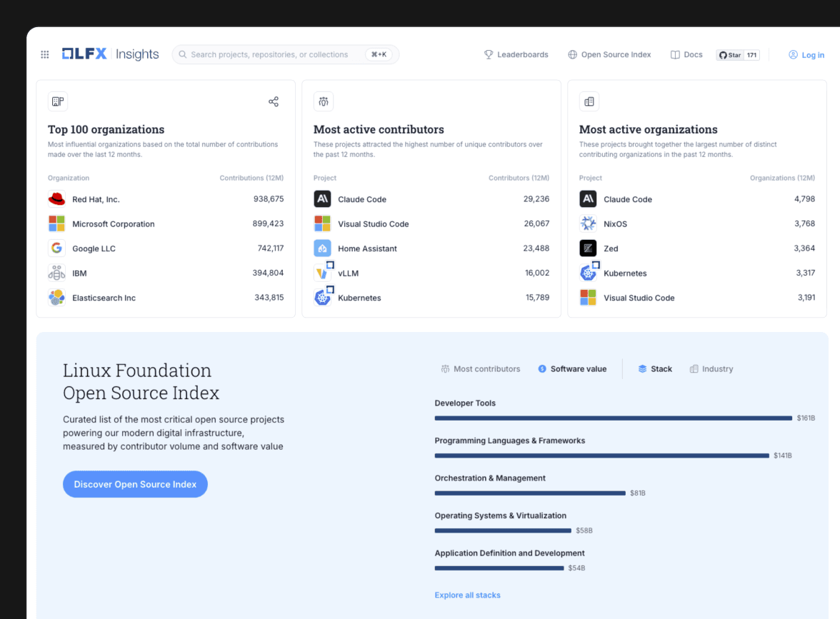This screenshot has width=840, height=619.
Task: Switch to the Stack view
Action: pyautogui.click(x=654, y=368)
